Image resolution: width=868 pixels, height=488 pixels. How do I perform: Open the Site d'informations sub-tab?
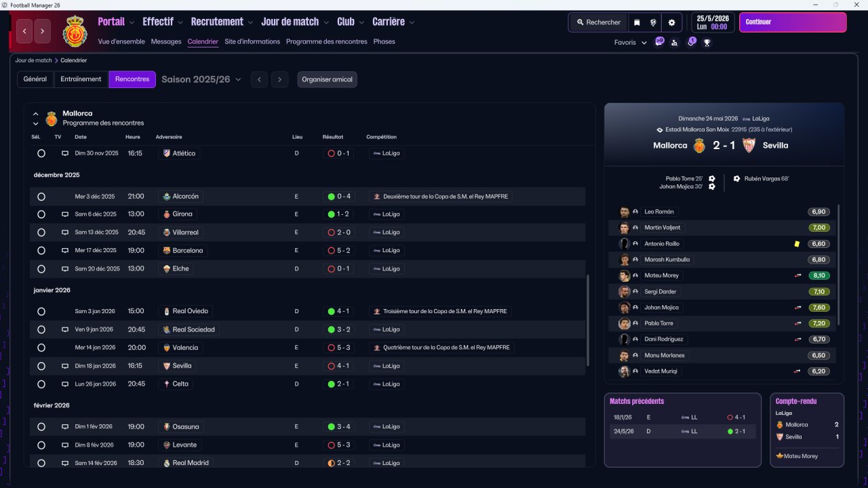252,42
